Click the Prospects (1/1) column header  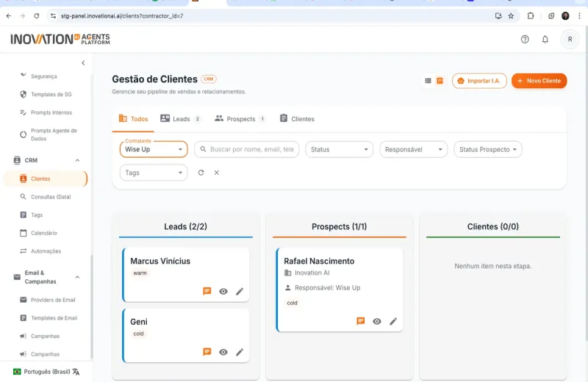pos(339,226)
